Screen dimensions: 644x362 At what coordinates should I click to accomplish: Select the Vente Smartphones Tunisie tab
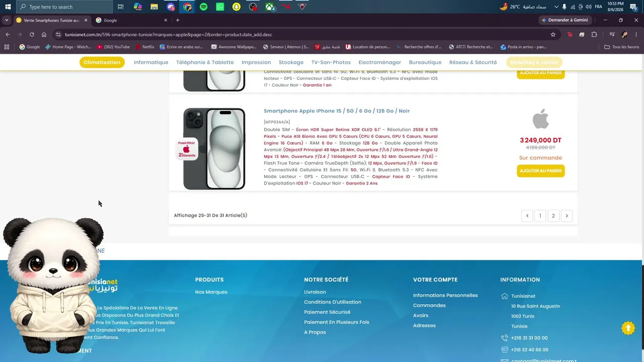point(52,20)
